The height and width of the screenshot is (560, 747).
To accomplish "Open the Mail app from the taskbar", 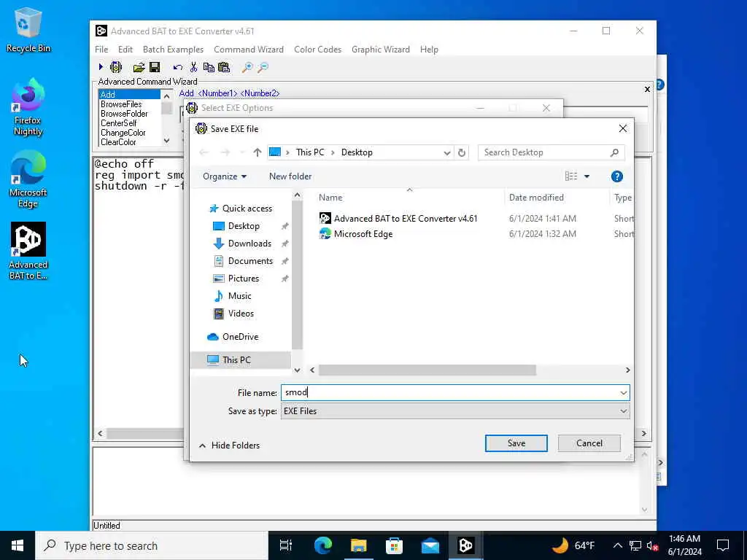I will tap(430, 545).
